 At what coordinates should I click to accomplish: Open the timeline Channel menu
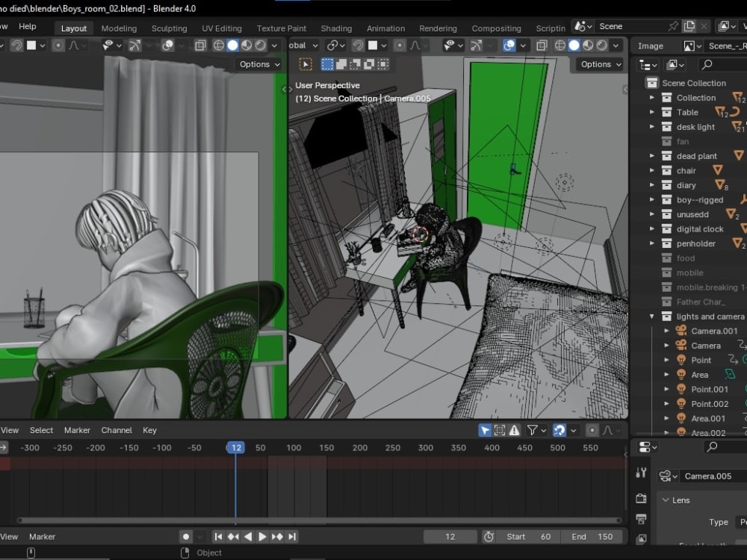117,430
